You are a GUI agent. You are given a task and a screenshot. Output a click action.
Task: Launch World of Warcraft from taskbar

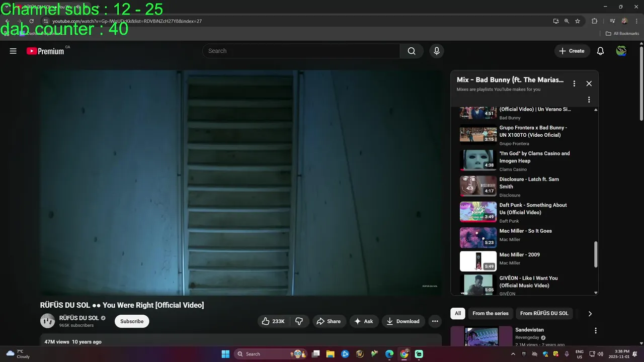point(360,354)
